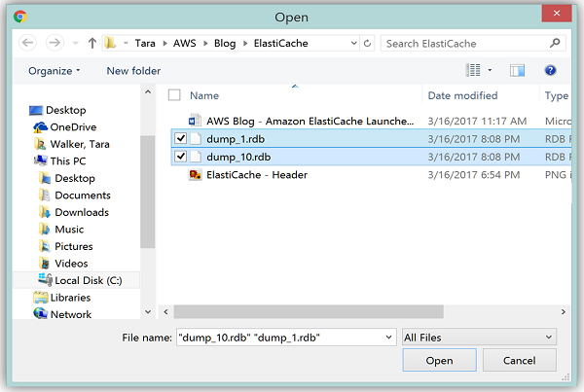
Task: Uncheck the dump_10.rdb checkbox
Action: point(179,157)
